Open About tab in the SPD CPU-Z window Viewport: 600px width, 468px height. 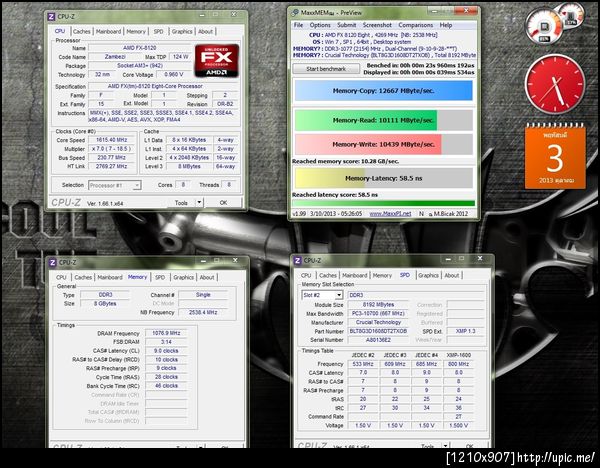[452, 276]
